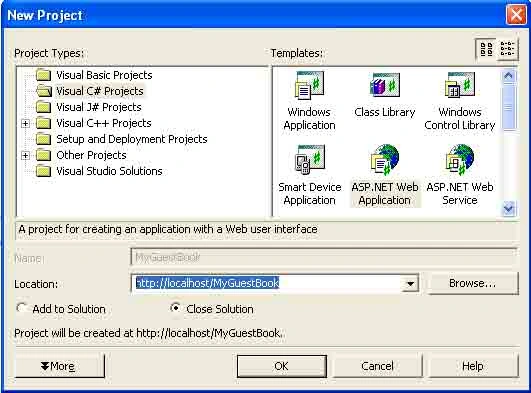Choose the ASP.NET Web Application template icon
The image size is (531, 393).
point(384,159)
